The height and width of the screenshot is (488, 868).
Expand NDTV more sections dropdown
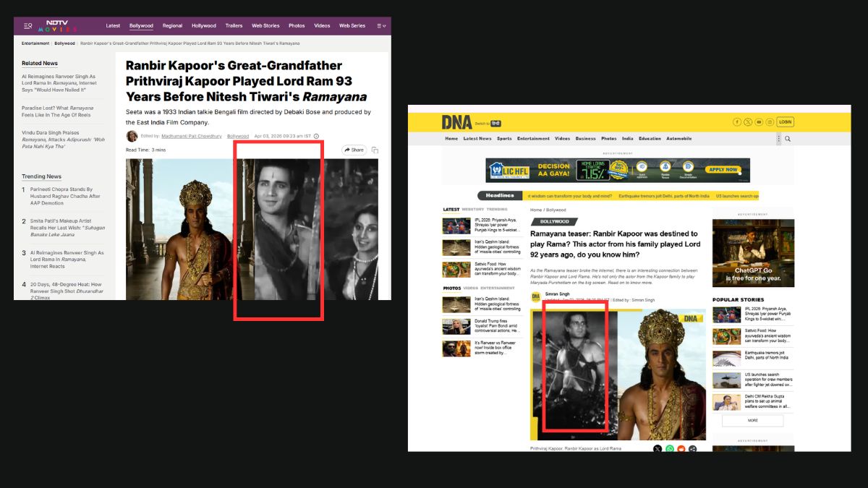point(380,26)
